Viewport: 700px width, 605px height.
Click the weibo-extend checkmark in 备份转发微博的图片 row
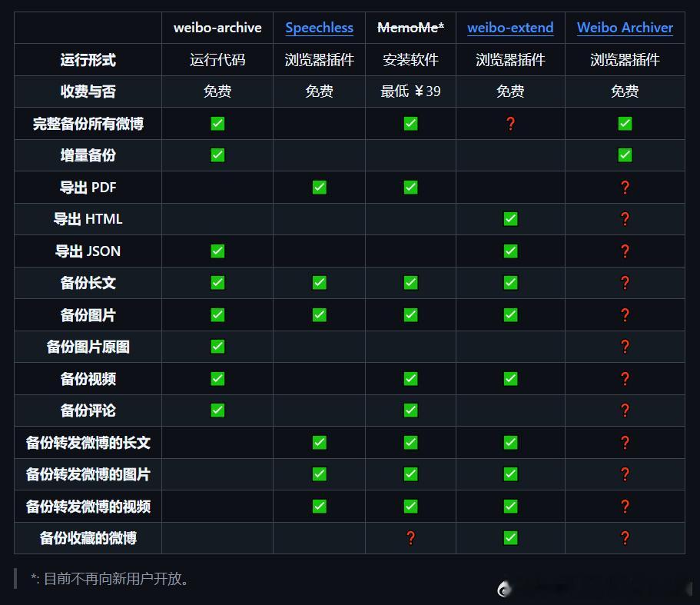[x=510, y=474]
